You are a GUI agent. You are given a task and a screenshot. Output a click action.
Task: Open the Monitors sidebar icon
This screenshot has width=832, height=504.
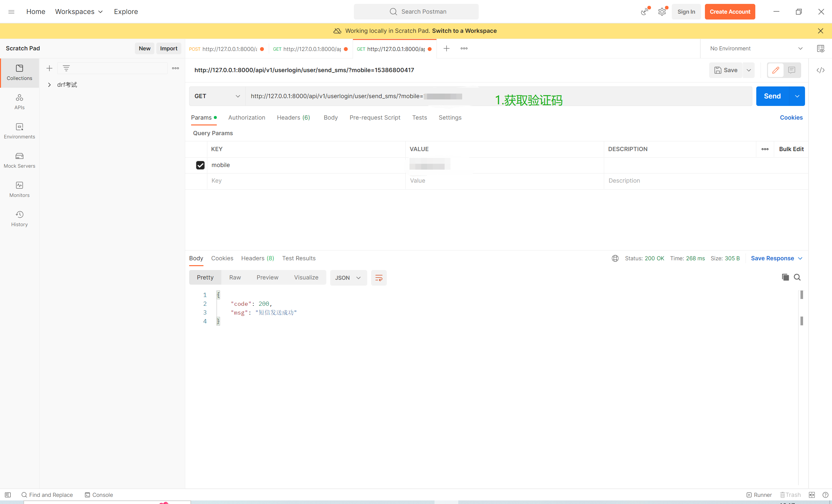point(19,189)
